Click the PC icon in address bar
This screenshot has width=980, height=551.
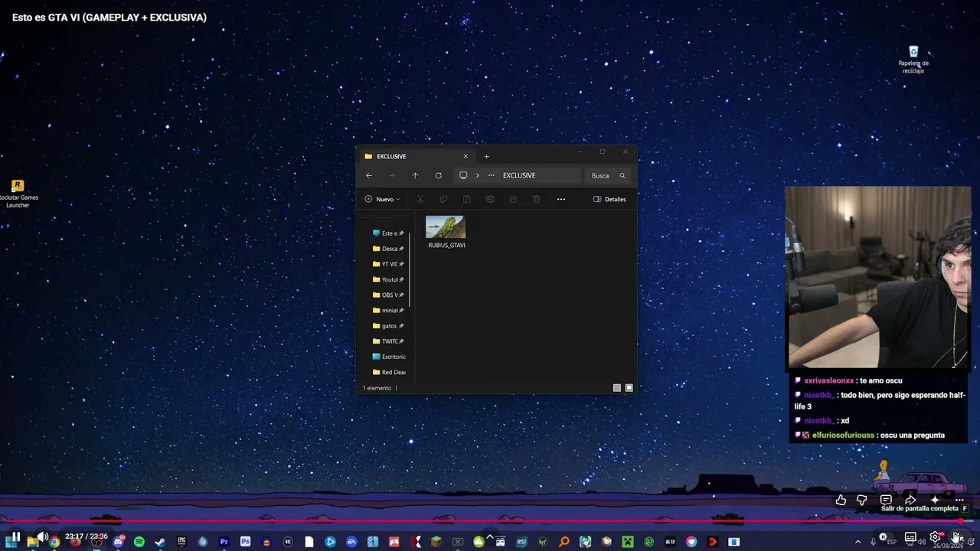[x=463, y=175]
